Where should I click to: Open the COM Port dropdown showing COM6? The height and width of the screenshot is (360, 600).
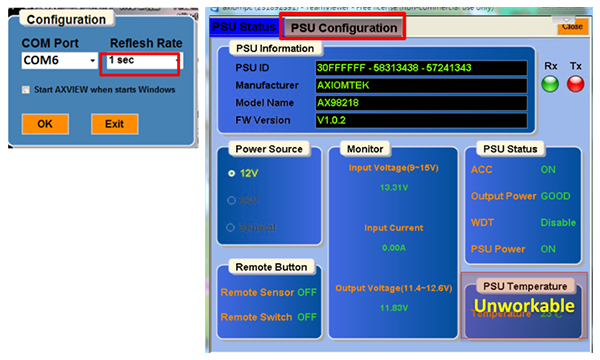[60, 60]
